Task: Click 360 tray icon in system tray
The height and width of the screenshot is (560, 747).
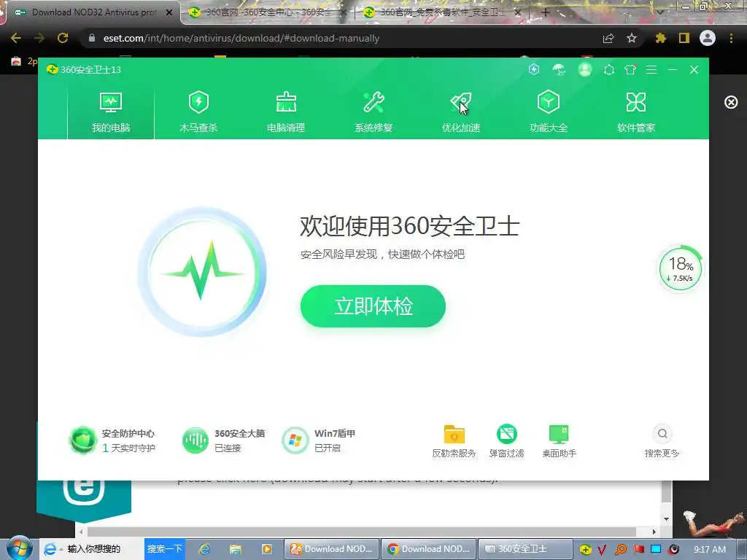Action: coord(586,550)
